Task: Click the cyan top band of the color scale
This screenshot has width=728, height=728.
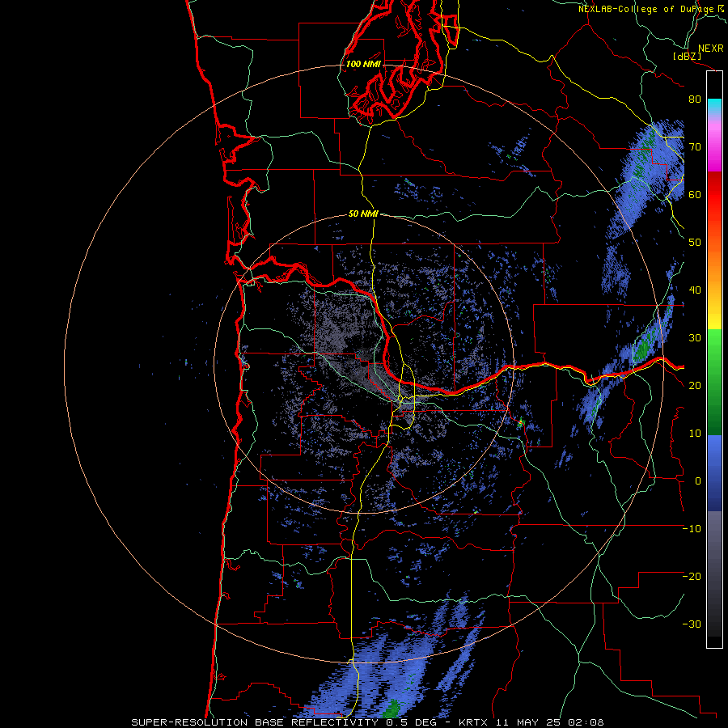Action: (x=714, y=105)
